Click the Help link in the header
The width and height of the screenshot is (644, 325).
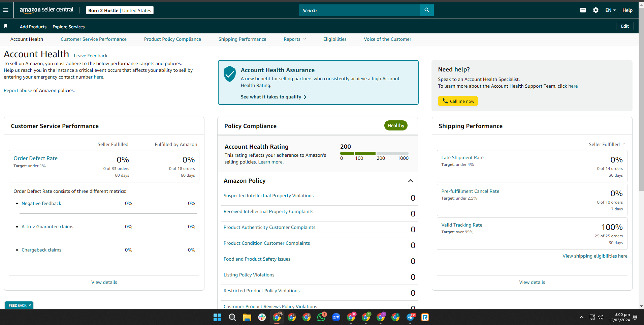(x=627, y=10)
